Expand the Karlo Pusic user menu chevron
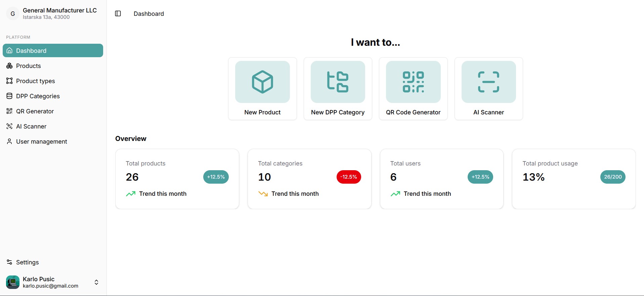This screenshot has height=296, width=644. (x=96, y=282)
